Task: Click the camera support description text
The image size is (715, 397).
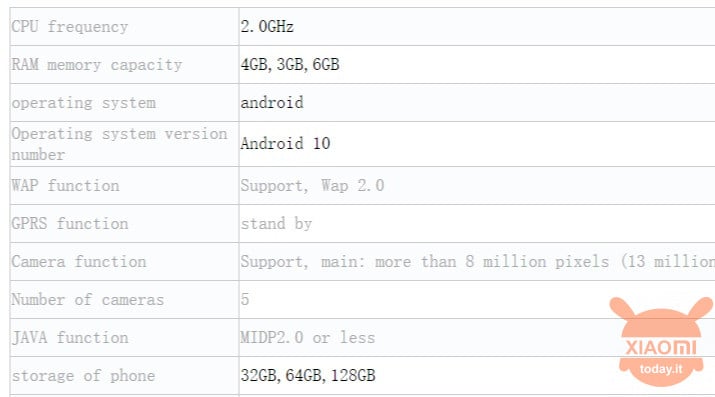Action: pos(477,262)
